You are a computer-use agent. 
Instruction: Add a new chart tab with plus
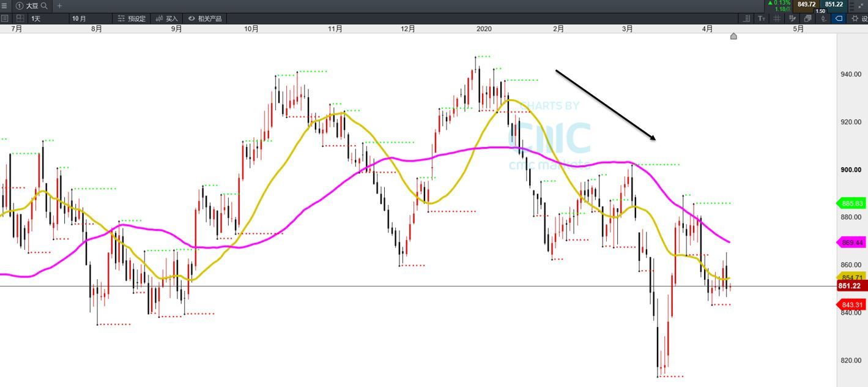(59, 6)
